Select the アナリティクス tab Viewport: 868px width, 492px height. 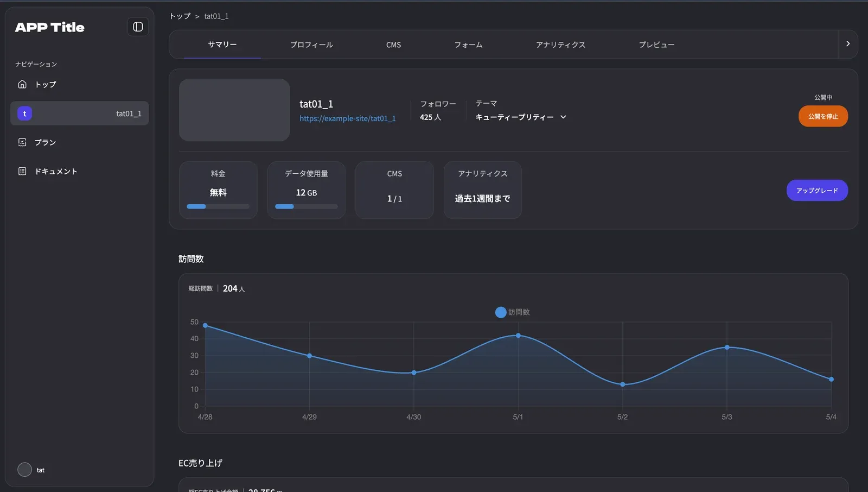click(x=560, y=45)
